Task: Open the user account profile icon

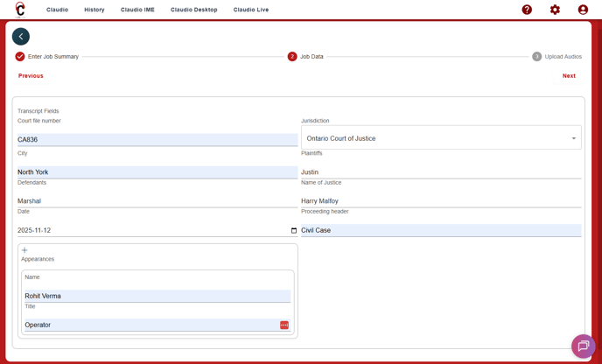Action: point(583,10)
